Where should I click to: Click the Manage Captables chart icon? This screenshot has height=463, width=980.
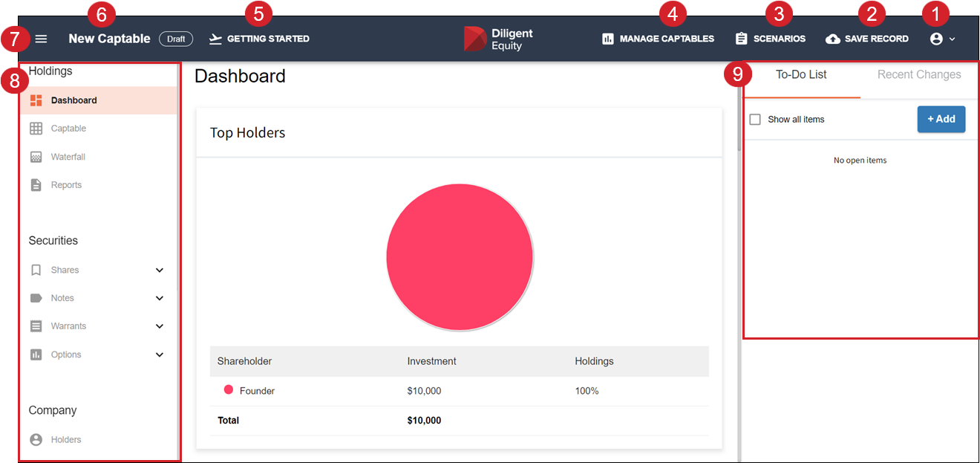pyautogui.click(x=608, y=39)
